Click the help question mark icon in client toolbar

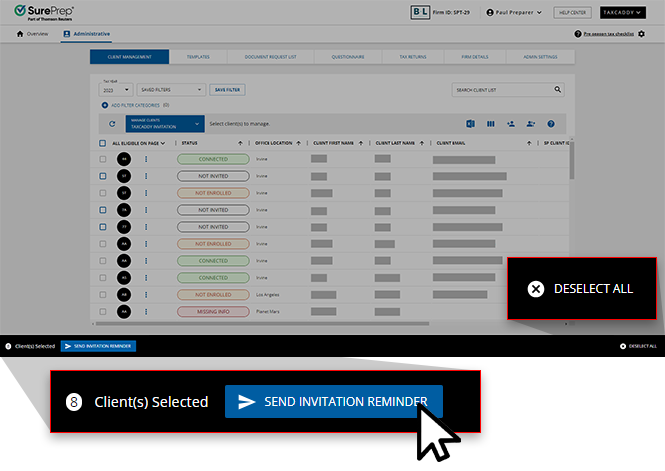(550, 124)
